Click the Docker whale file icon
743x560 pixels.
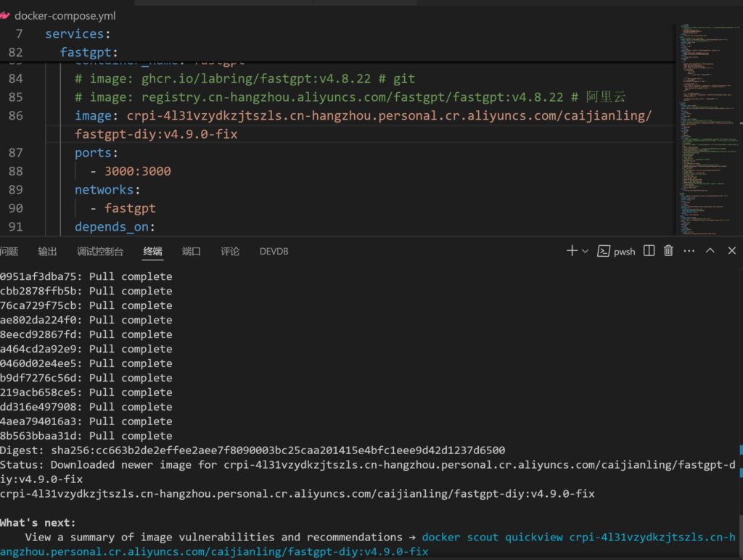[5, 16]
